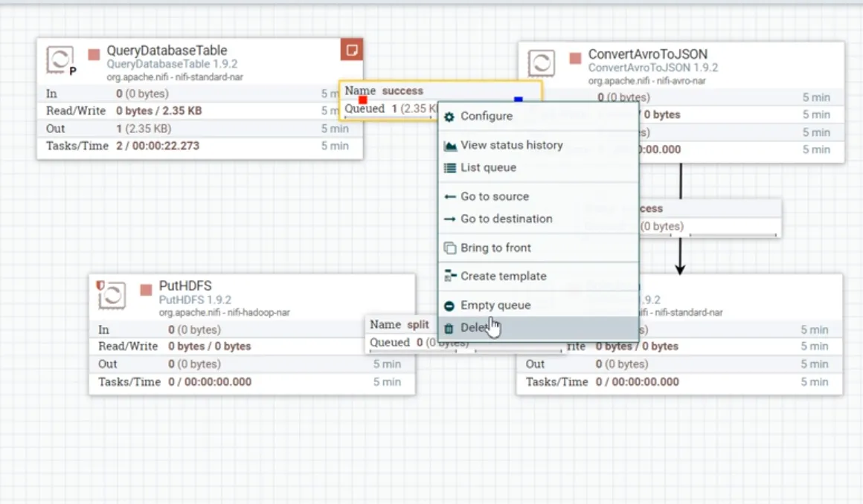Viewport: 863px width, 504px height.
Task: Click the PutHDFS processor title
Action: 185,286
